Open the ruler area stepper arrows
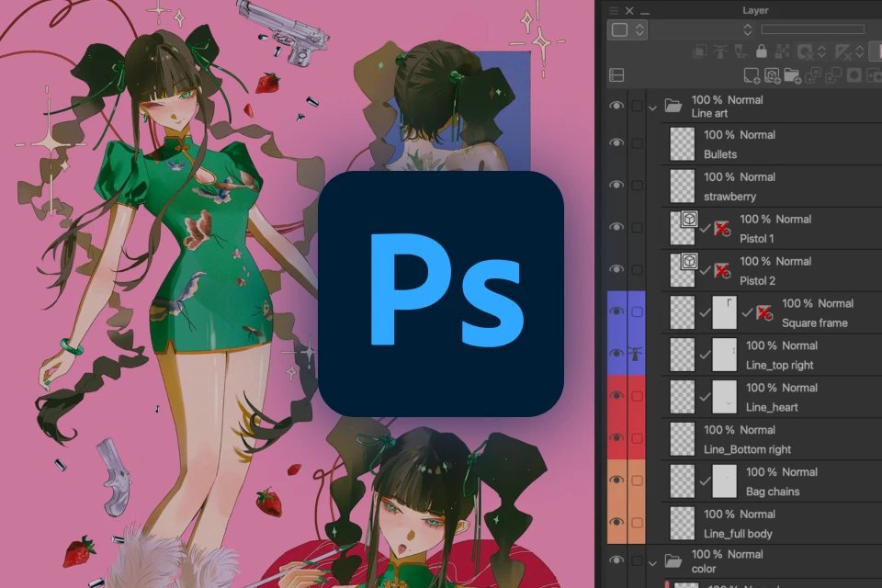The height and width of the screenshot is (588, 882). tap(860, 51)
